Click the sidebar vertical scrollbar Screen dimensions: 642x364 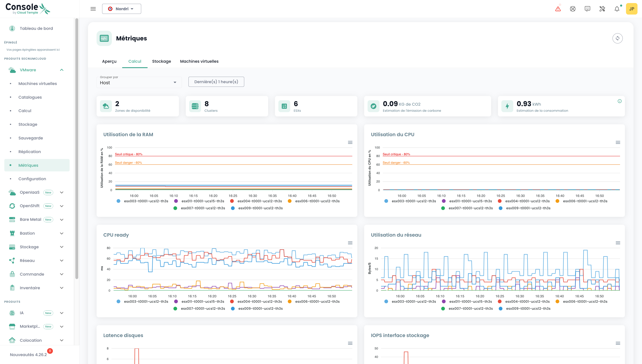coord(77,150)
